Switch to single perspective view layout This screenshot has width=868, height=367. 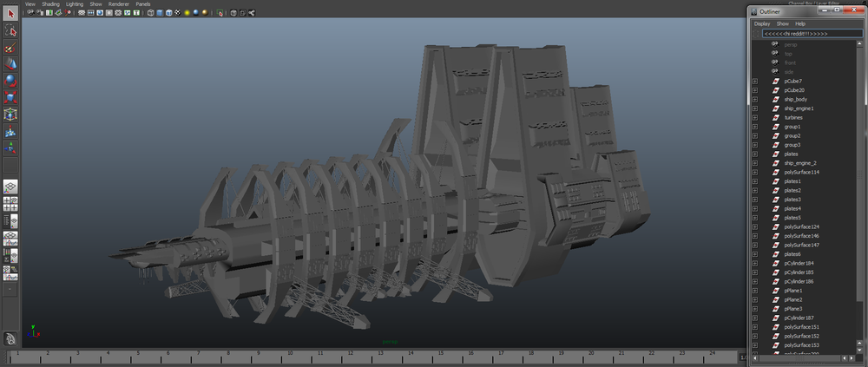(10, 187)
